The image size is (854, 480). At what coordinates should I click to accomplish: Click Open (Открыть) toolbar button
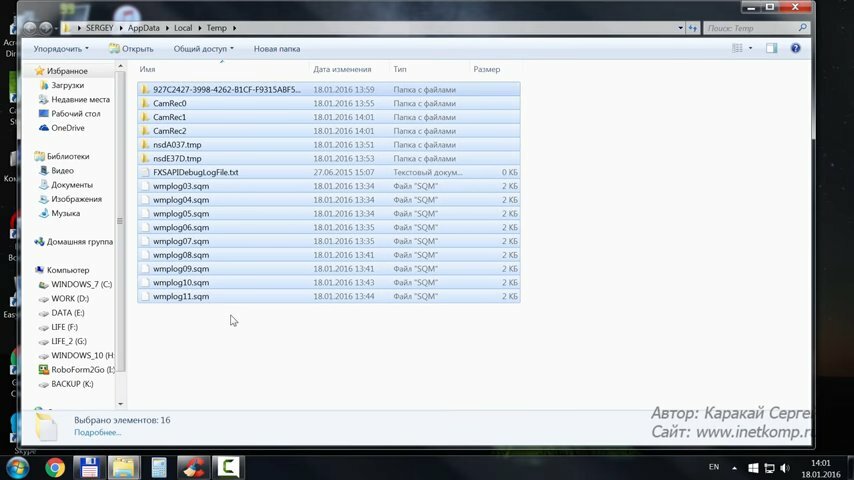(x=131, y=49)
